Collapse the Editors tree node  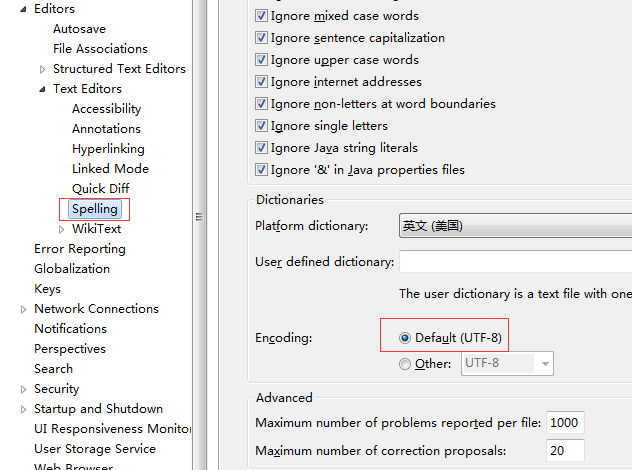pyautogui.click(x=23, y=9)
